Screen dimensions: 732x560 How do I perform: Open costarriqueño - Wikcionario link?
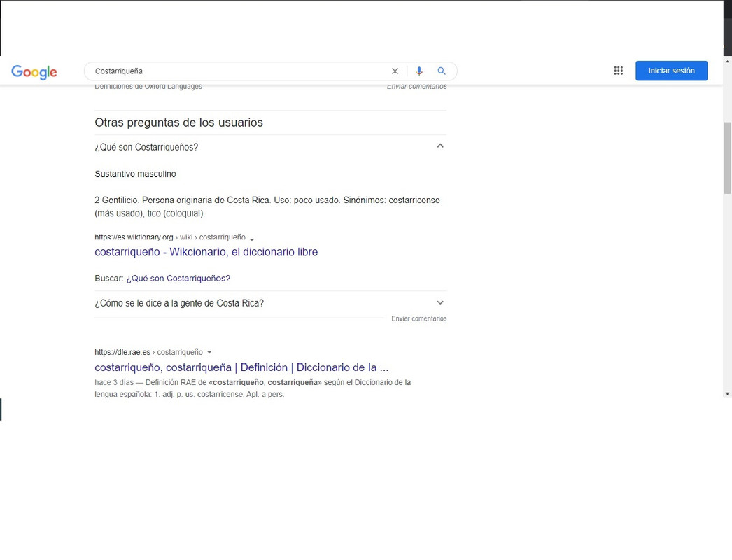206,252
